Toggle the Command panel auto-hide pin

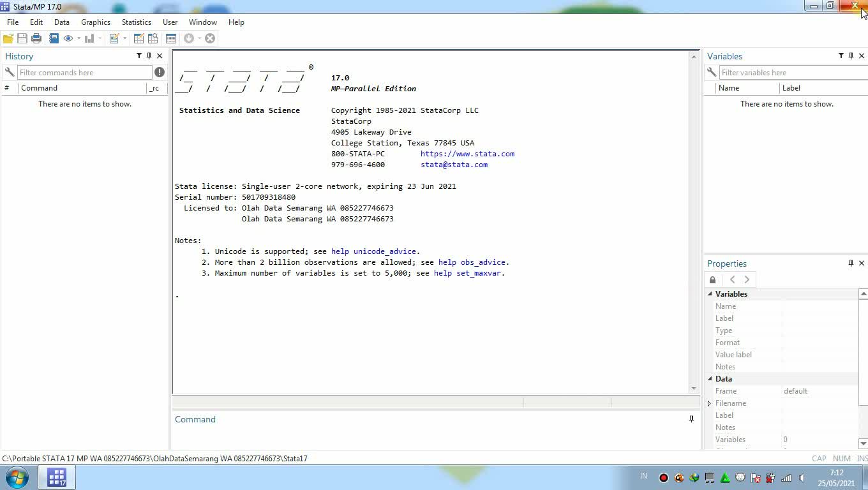click(x=691, y=419)
